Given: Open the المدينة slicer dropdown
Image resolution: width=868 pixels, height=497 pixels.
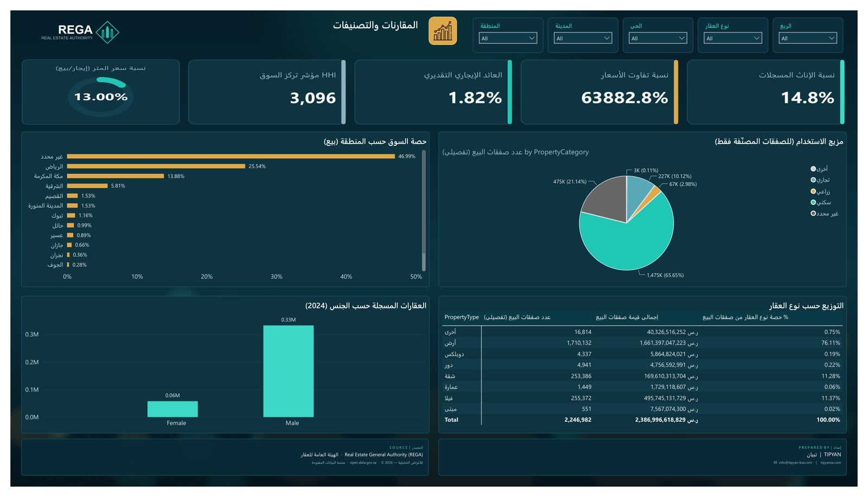Looking at the screenshot, I should point(583,38).
